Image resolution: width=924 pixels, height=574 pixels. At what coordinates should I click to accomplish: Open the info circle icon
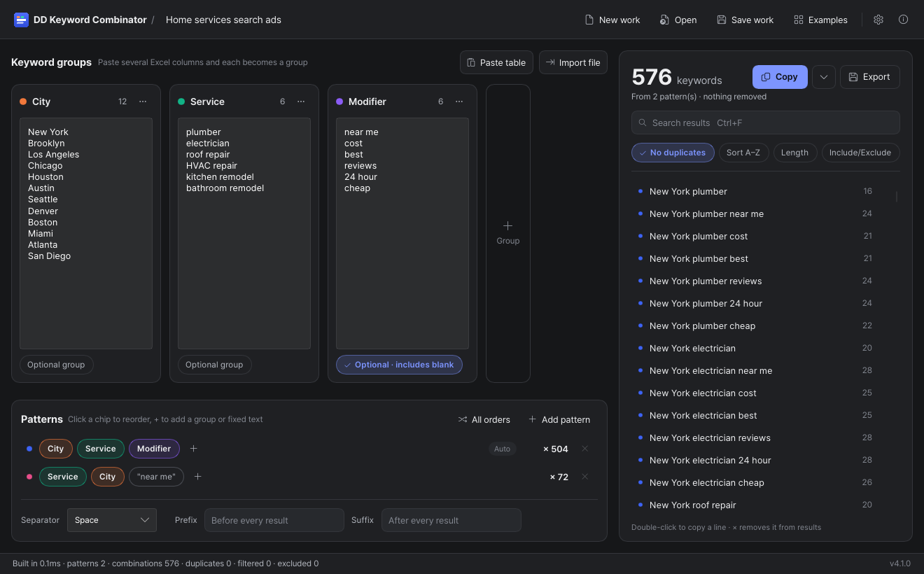click(903, 20)
